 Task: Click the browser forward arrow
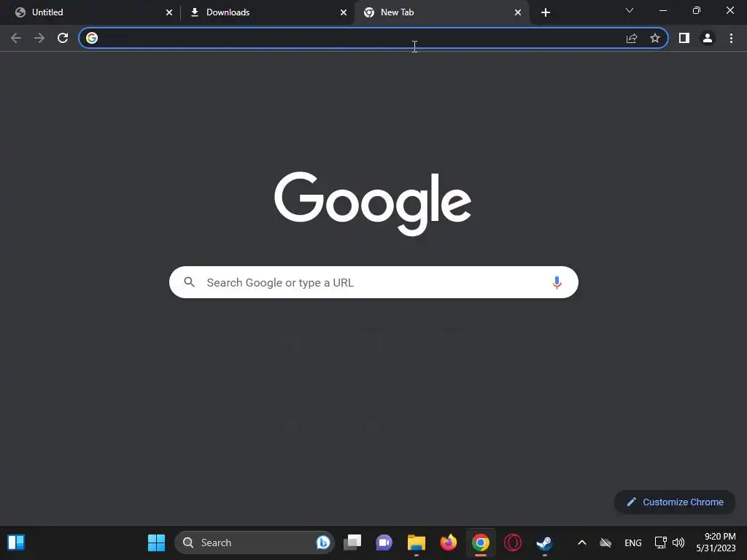click(x=39, y=38)
